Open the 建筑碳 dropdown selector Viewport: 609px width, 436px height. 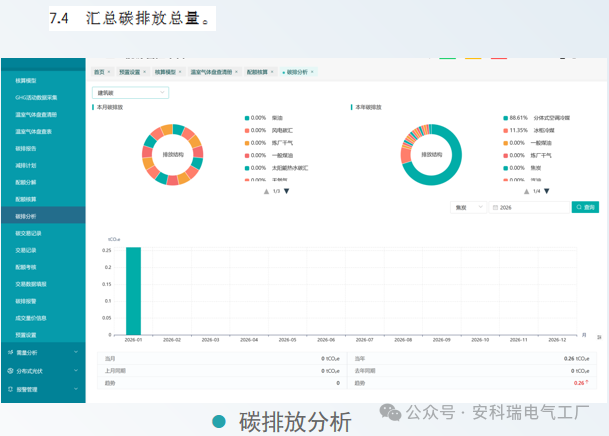point(130,92)
